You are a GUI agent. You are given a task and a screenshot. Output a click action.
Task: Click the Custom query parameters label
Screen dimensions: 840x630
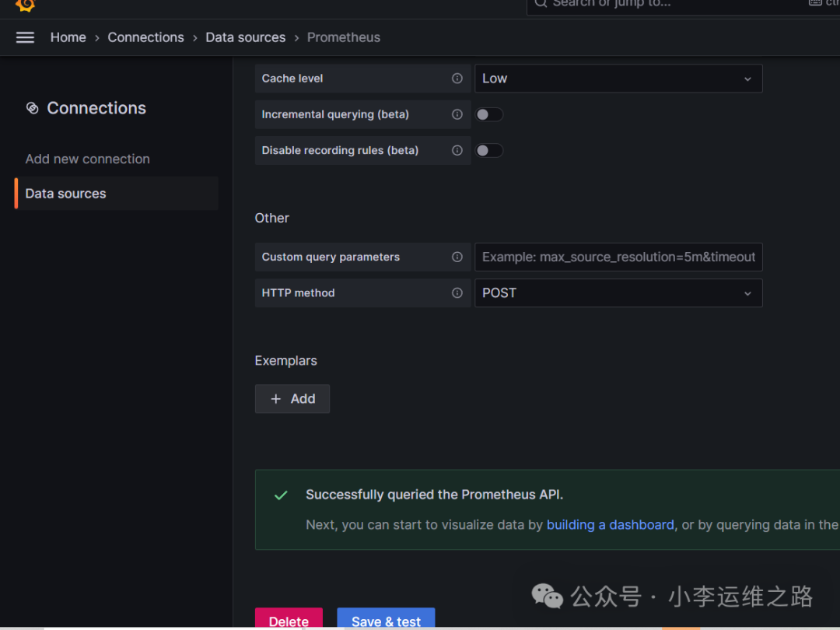tap(331, 257)
